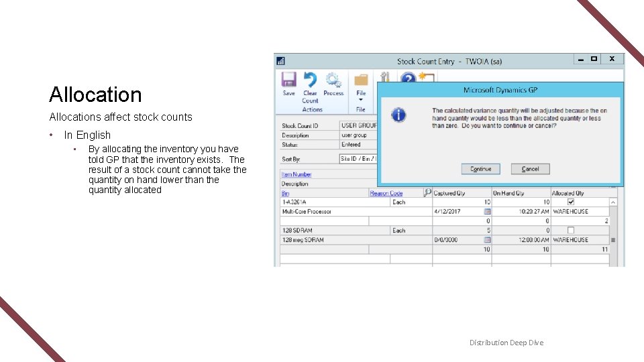Click the Each unit cell for 1-A3261A
The height and width of the screenshot is (362, 644).
pyautogui.click(x=411, y=202)
